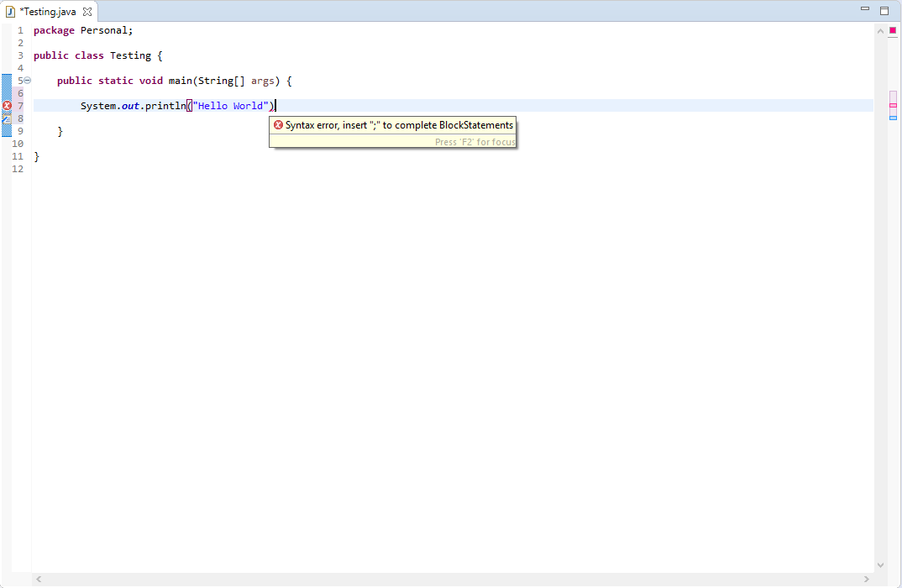
Task: Click the error icon beside line 7
Action: [x=7, y=105]
